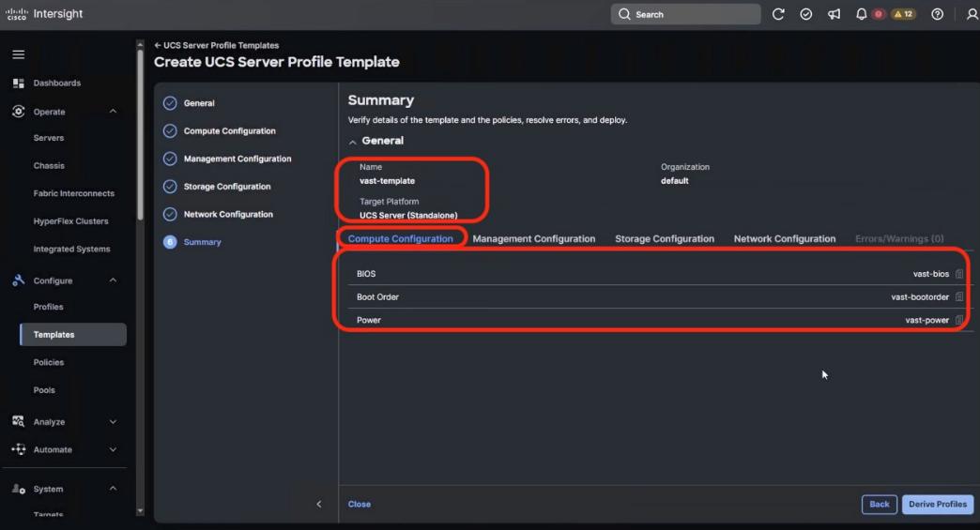Switch to Network Configuration tab
This screenshot has height=530, width=980.
pos(785,238)
